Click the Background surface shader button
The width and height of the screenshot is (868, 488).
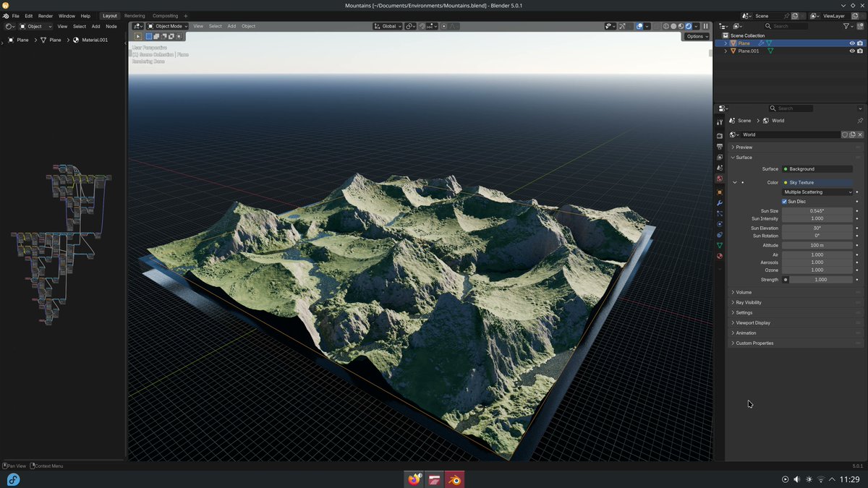(817, 168)
